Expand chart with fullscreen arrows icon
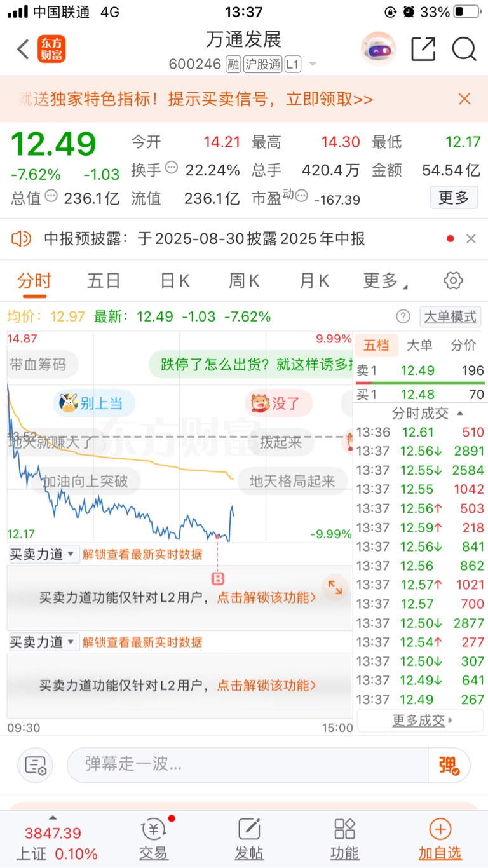This screenshot has height=868, width=488. click(x=335, y=588)
